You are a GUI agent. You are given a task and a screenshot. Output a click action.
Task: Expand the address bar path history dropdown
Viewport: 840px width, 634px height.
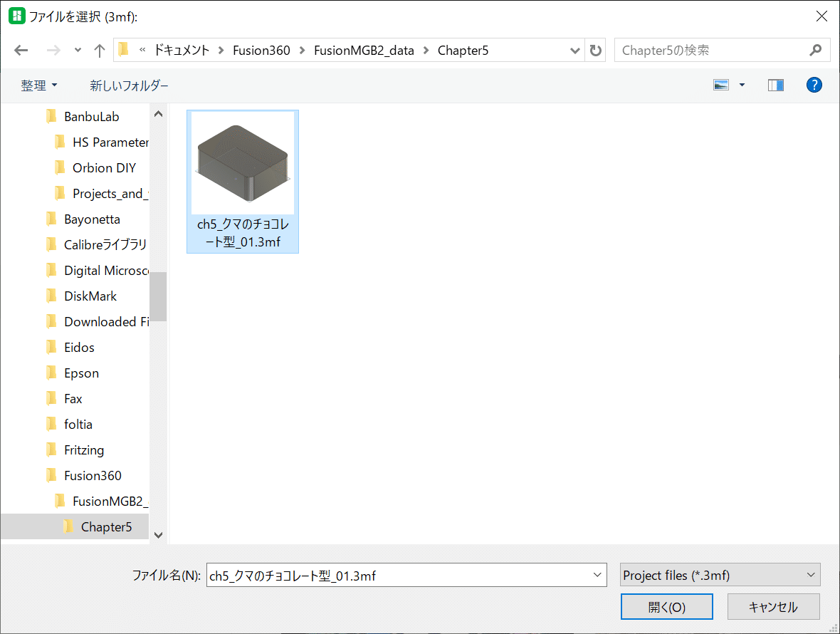[574, 51]
